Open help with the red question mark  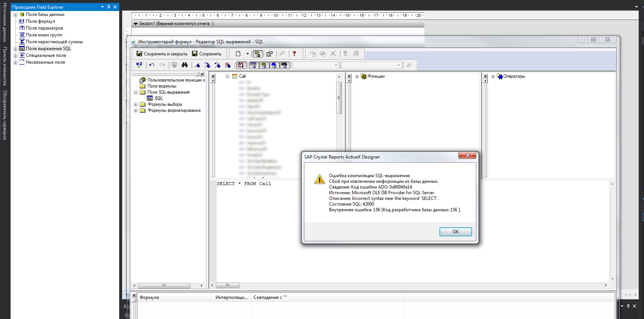294,54
